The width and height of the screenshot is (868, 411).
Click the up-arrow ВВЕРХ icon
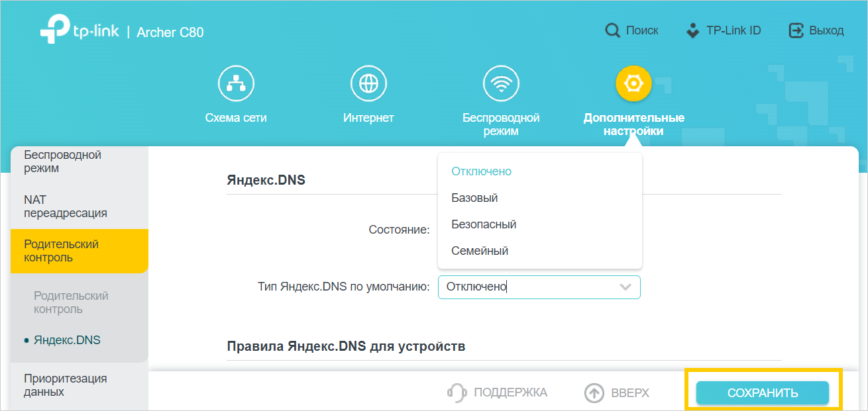tap(594, 392)
